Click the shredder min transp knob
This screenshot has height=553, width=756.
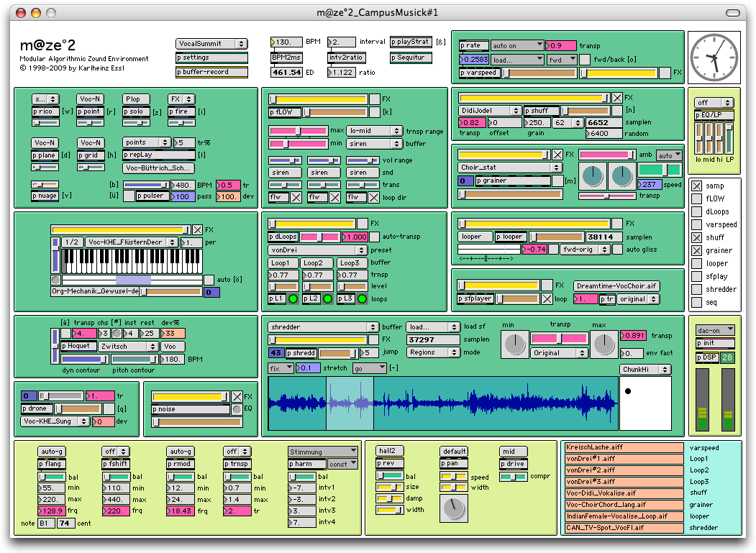click(x=515, y=344)
